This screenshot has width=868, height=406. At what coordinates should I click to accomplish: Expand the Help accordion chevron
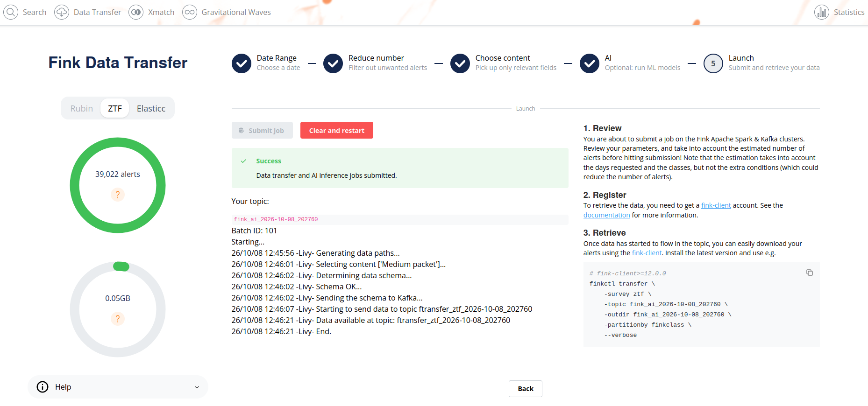[x=197, y=387]
